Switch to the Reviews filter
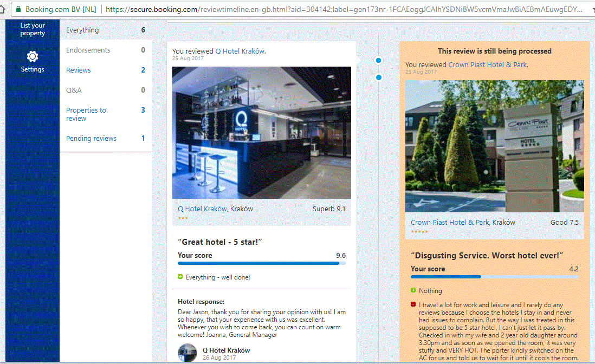Image resolution: width=595 pixels, height=364 pixels. coord(79,70)
